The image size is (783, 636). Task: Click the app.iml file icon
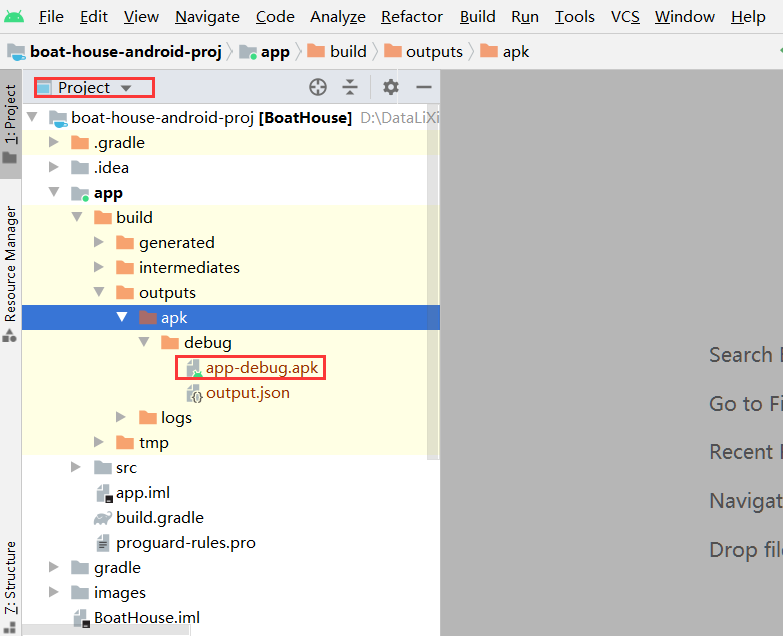(x=104, y=493)
